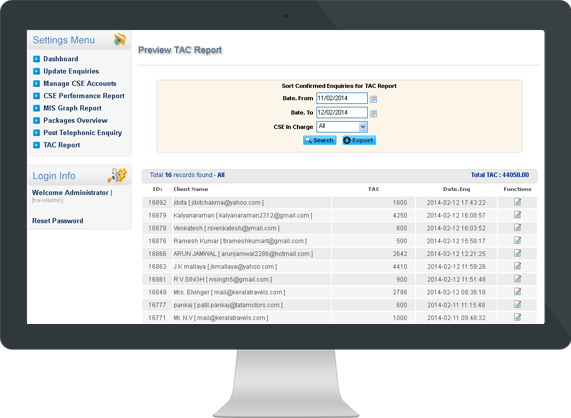
Task: Click the Login Info keys icon
Action: click(x=117, y=175)
